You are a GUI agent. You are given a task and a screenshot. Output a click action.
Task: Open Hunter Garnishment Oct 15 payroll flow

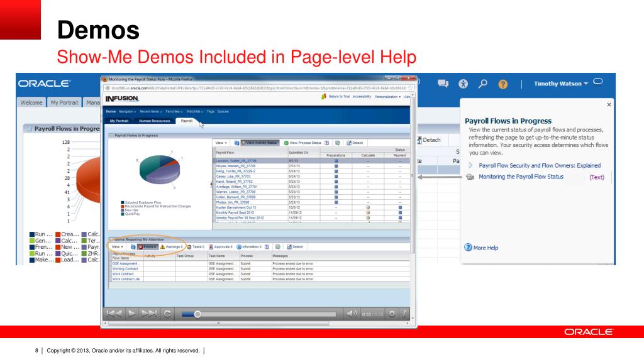236,207
